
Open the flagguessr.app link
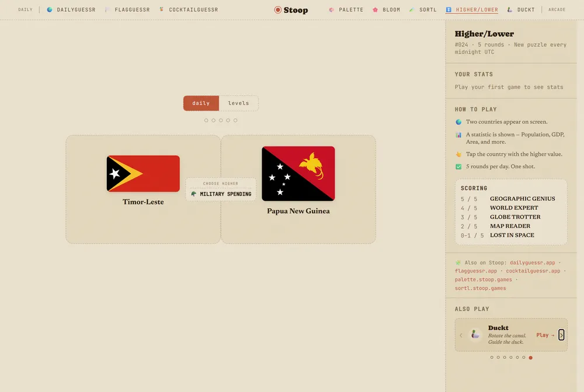(x=475, y=271)
